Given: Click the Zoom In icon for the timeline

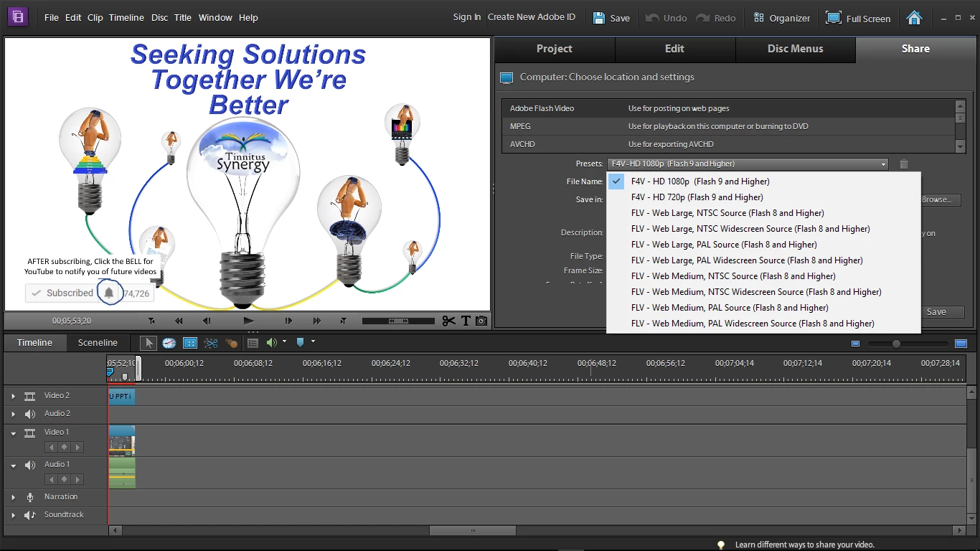Looking at the screenshot, I should point(961,344).
